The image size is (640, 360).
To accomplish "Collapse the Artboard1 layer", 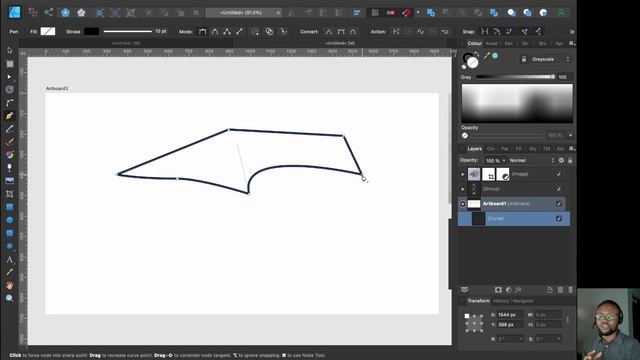I will click(463, 204).
